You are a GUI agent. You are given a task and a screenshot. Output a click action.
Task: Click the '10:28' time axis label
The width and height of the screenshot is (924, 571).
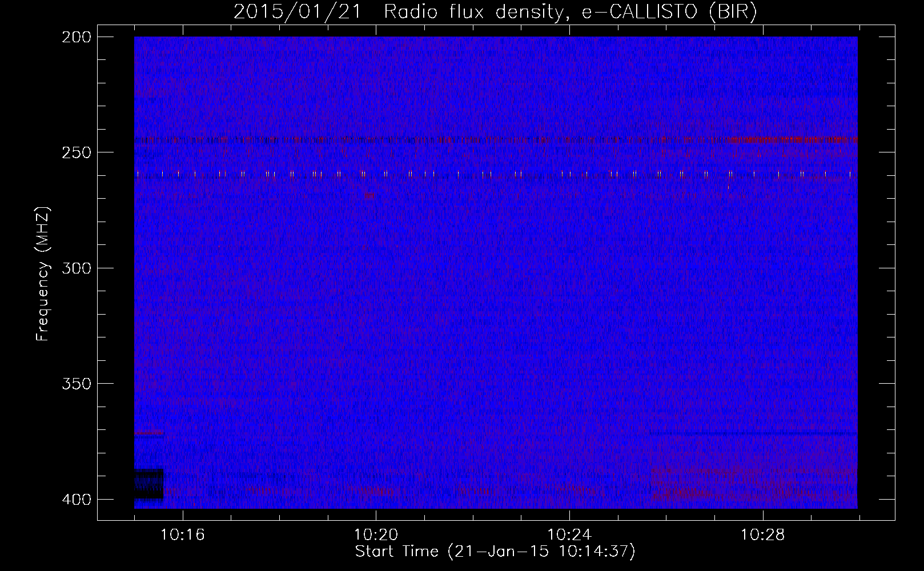click(x=763, y=535)
